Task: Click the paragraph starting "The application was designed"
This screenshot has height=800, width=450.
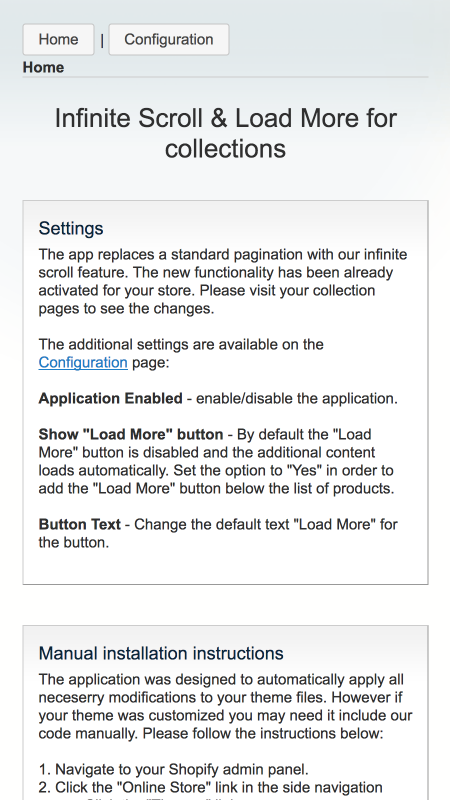Action: pyautogui.click(x=226, y=707)
